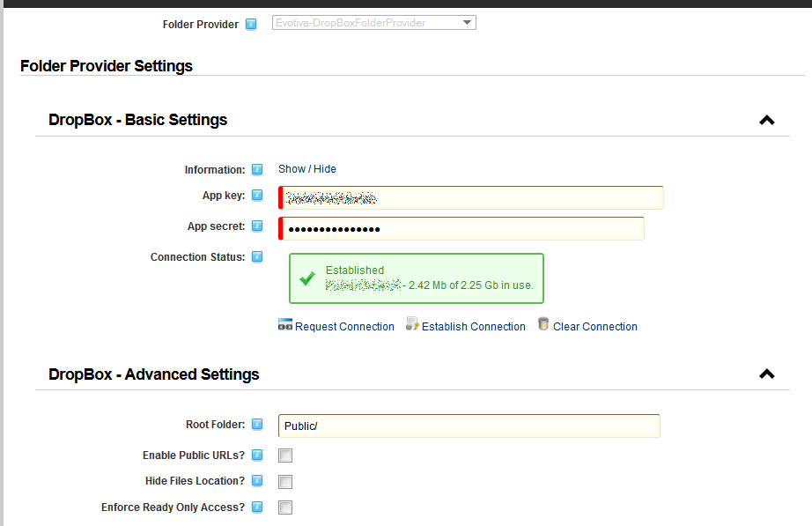Viewport: 812px width, 526px height.
Task: Click the DropBox - Basic Settings heading
Action: (137, 120)
